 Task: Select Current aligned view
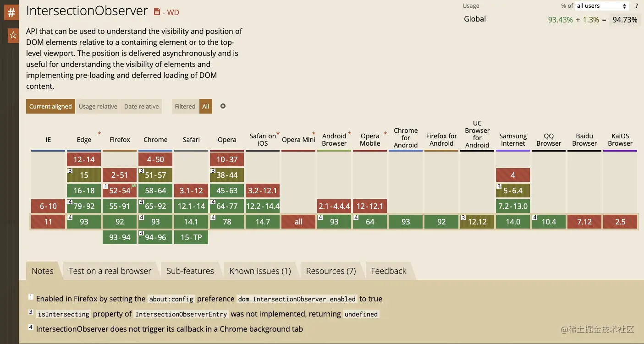pos(50,106)
